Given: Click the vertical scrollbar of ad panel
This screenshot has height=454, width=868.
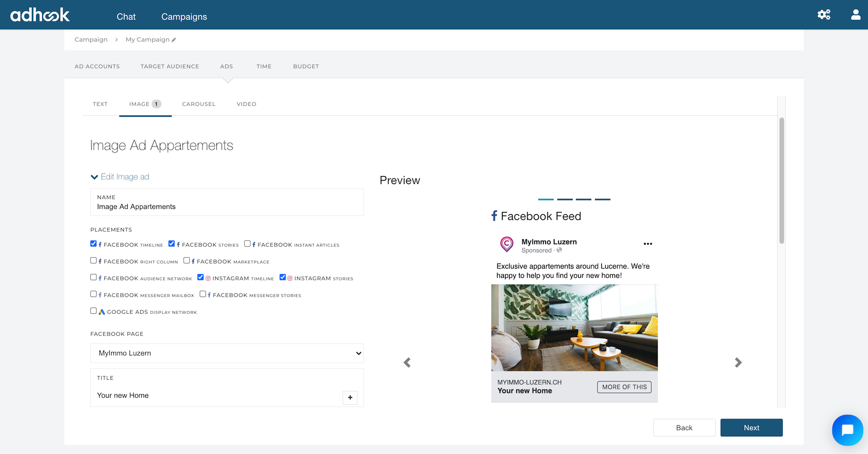Looking at the screenshot, I should click(782, 181).
